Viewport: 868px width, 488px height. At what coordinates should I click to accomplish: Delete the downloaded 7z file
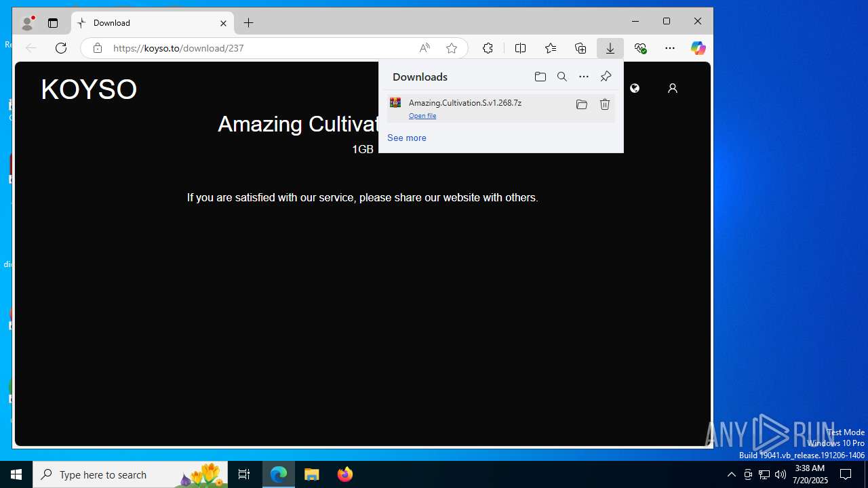605,104
